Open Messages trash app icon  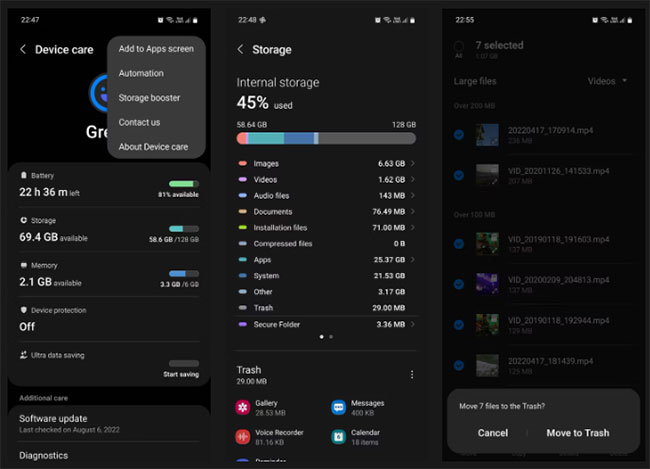click(339, 408)
